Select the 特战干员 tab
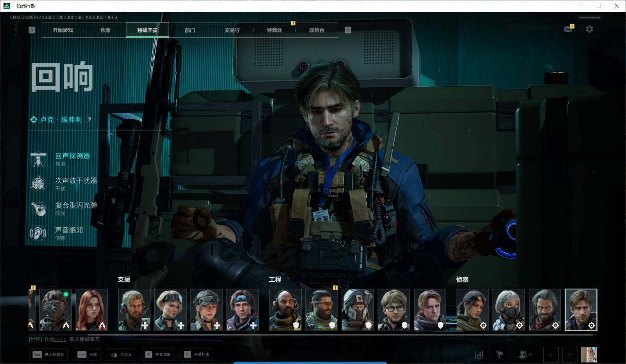Screen dimensions: 626x364 pyautogui.click(x=147, y=30)
